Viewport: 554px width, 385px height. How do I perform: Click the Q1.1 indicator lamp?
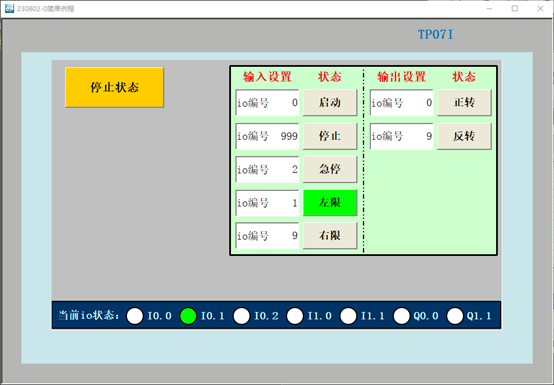[x=455, y=316]
